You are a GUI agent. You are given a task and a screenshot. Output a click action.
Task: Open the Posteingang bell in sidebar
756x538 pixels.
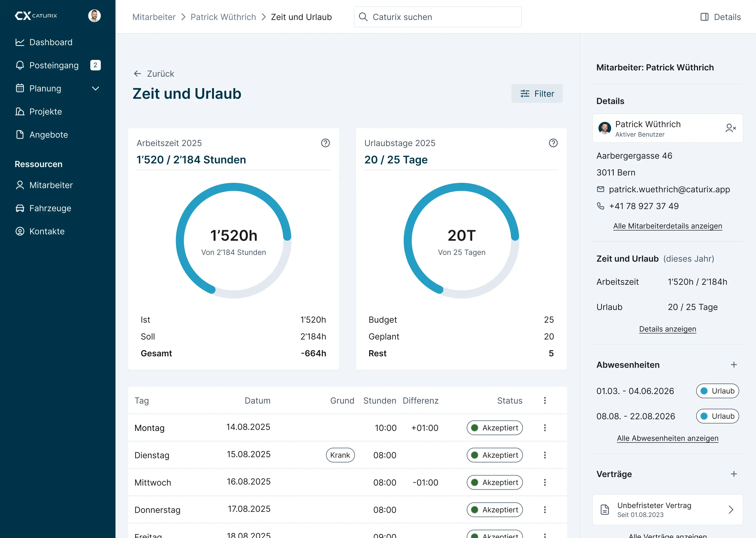(x=20, y=65)
